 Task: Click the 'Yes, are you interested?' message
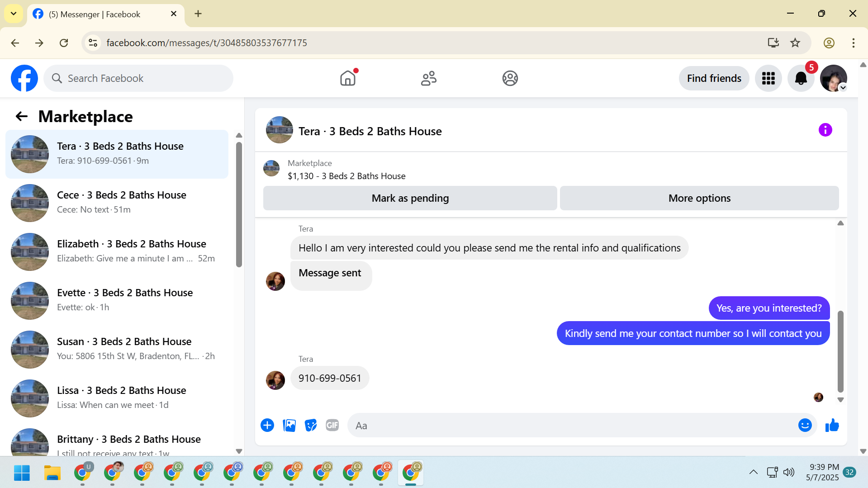pyautogui.click(x=769, y=308)
